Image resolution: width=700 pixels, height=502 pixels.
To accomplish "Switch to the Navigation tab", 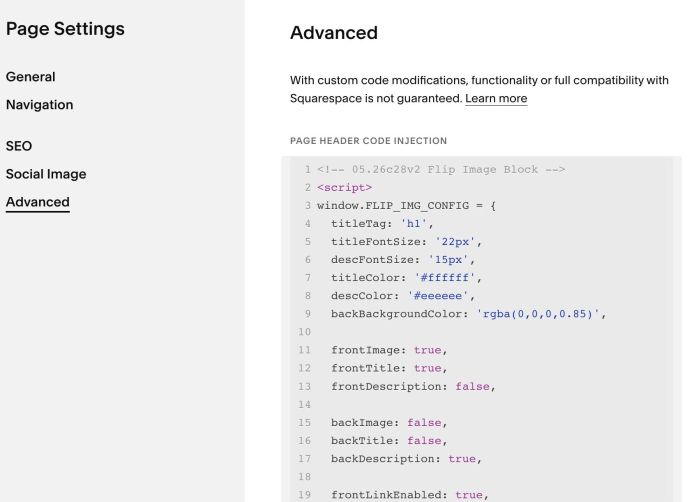I will pyautogui.click(x=39, y=105).
